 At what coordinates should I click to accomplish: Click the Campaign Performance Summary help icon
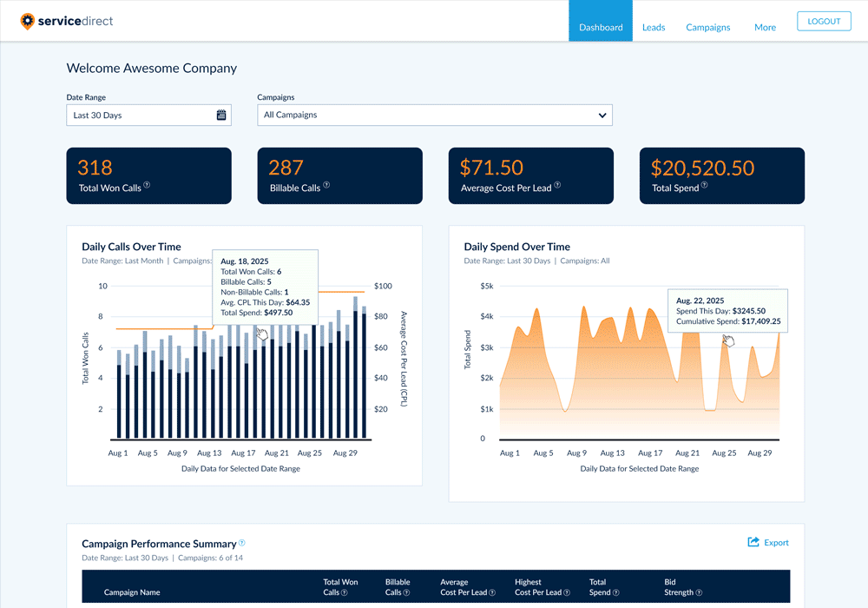(x=240, y=543)
